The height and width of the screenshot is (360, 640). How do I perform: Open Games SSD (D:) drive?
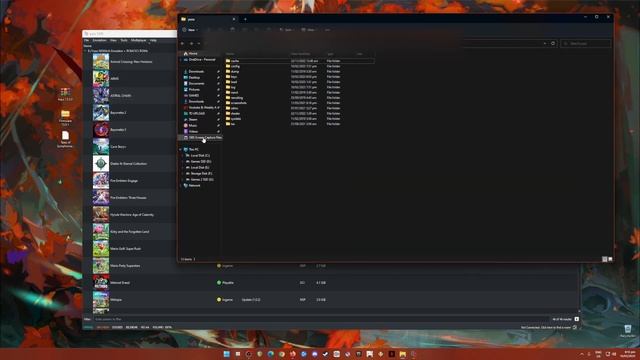200,162
